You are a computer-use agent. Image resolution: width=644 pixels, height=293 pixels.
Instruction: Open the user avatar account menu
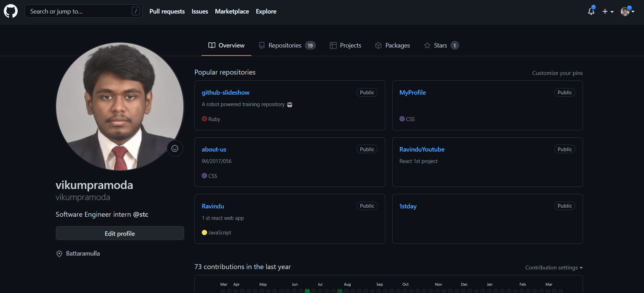tap(627, 11)
